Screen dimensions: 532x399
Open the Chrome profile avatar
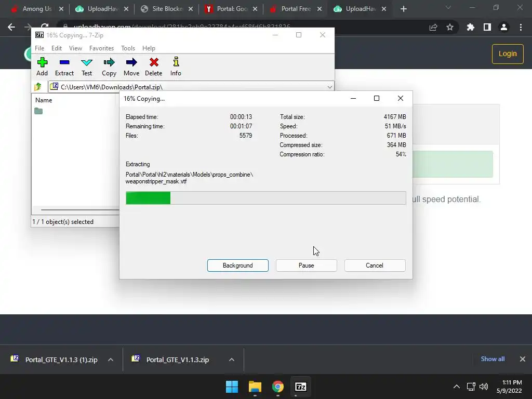[504, 27]
